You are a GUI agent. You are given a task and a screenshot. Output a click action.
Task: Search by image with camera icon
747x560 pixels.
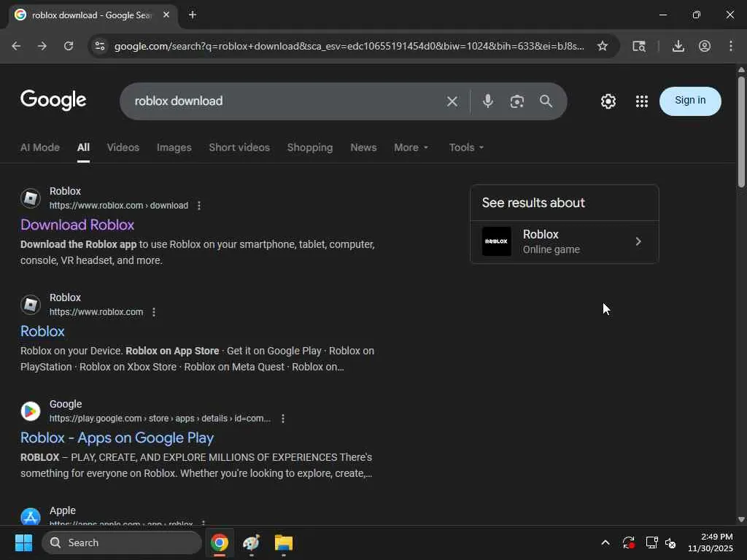point(517,101)
